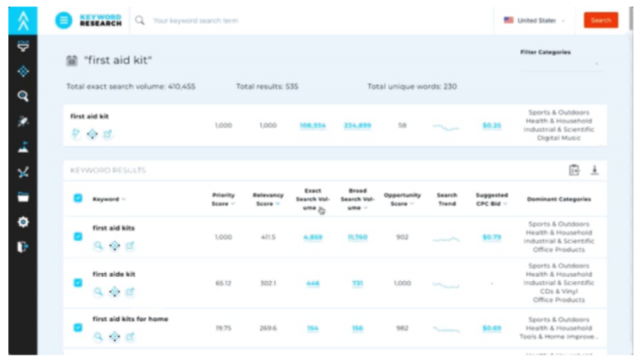Click the external link icon under top first aid kit
640x361 pixels.
107,134
